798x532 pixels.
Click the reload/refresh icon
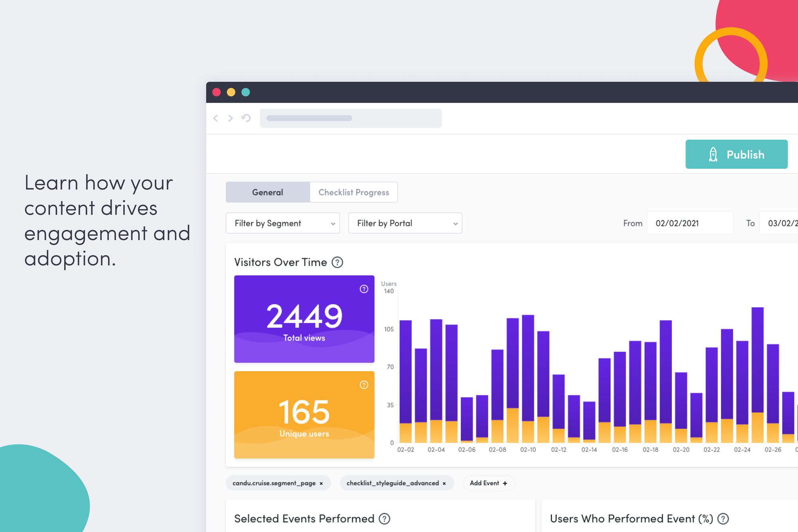pyautogui.click(x=245, y=118)
